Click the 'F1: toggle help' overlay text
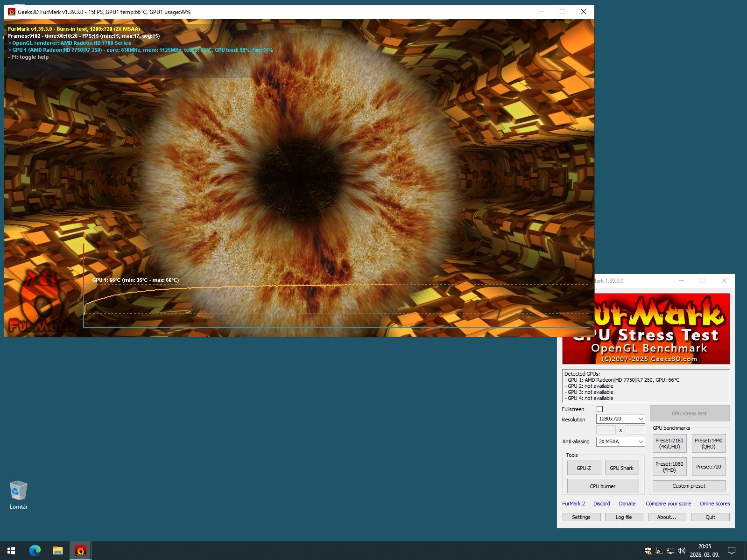This screenshot has height=560, width=747. [x=28, y=57]
